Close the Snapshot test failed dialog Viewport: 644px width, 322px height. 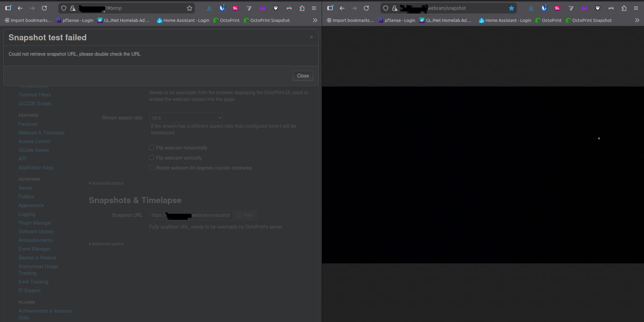point(303,76)
